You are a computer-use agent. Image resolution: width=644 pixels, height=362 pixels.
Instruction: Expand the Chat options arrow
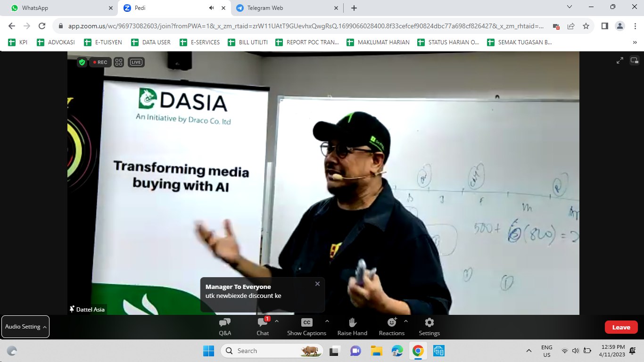pos(277,321)
